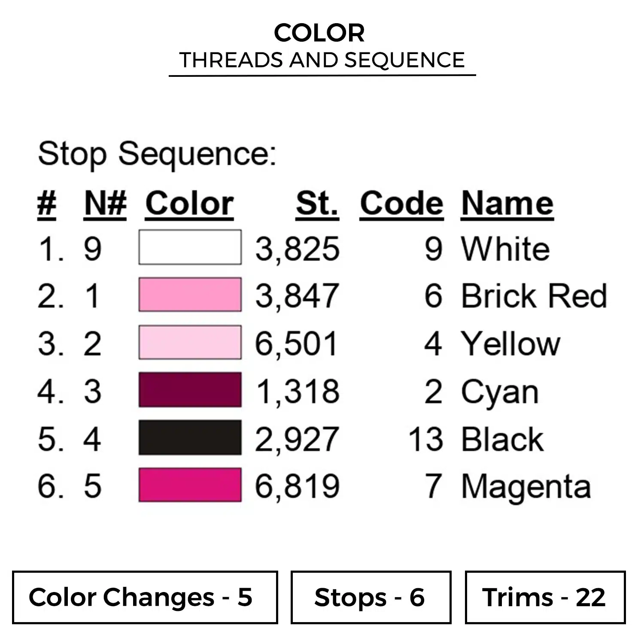
Task: Select the Trims - 22 box
Action: pyautogui.click(x=545, y=597)
